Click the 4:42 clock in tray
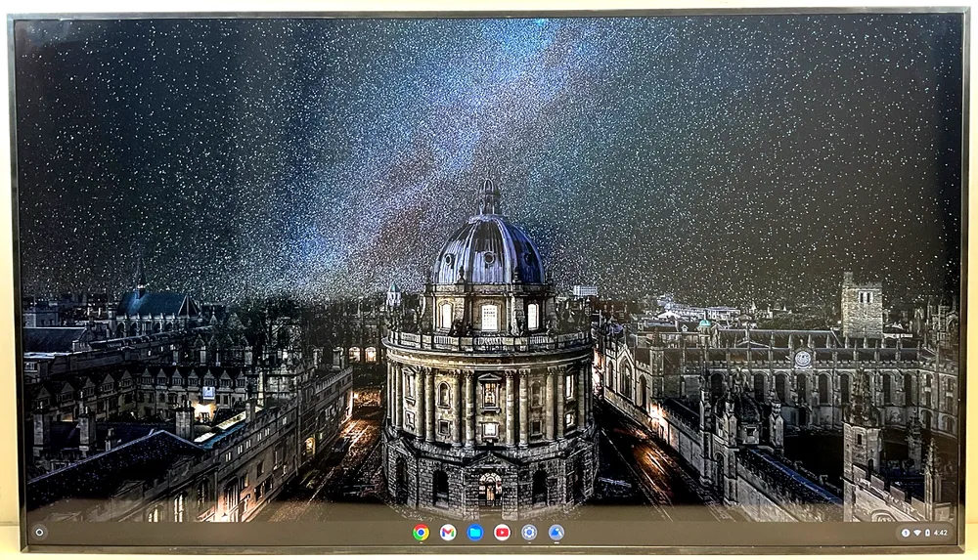This screenshot has width=978, height=560. click(941, 533)
